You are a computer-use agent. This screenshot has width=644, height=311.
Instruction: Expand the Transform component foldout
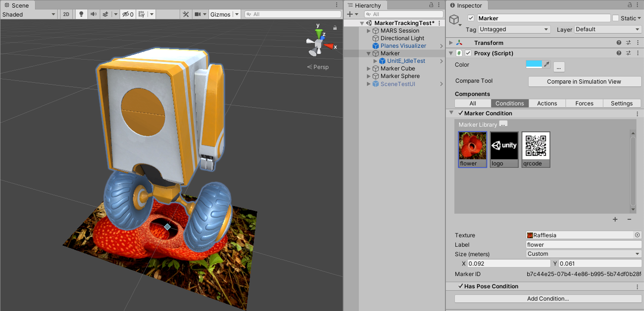(451, 43)
